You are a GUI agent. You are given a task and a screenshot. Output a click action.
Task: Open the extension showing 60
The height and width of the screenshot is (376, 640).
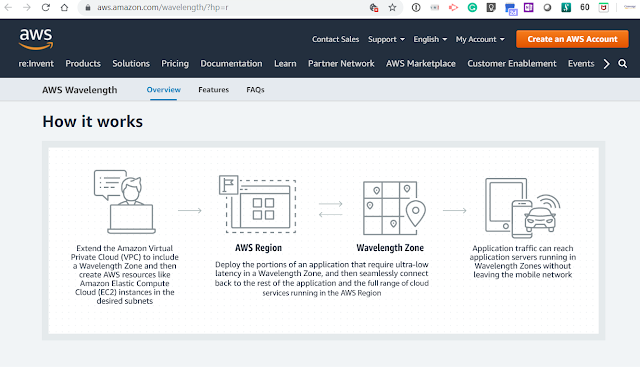(x=584, y=7)
